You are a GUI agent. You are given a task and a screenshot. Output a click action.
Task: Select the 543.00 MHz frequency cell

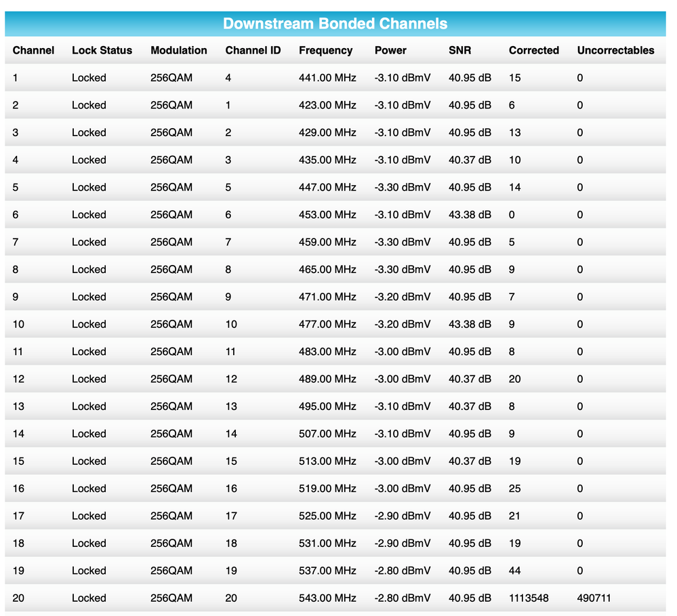coord(327,598)
